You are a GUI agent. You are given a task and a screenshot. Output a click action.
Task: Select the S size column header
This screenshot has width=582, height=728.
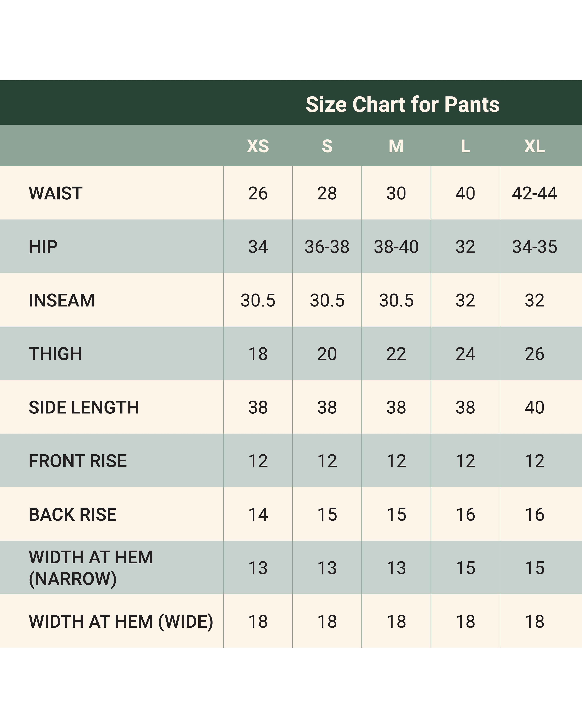[327, 146]
